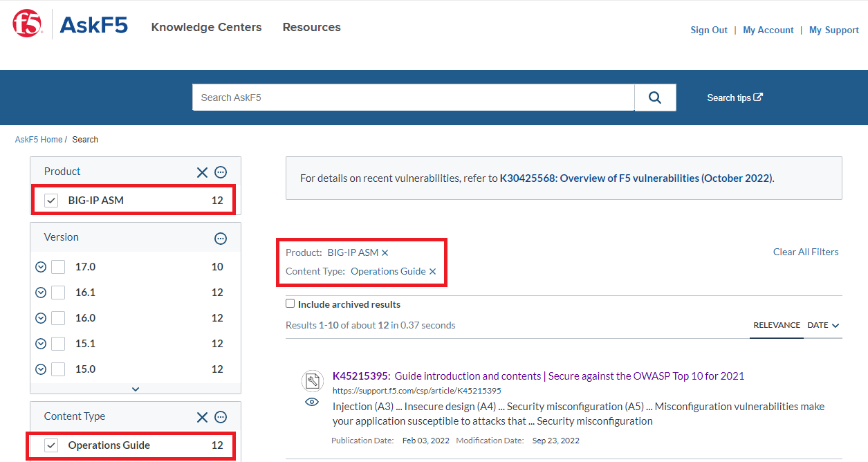Open My Support link

(833, 30)
